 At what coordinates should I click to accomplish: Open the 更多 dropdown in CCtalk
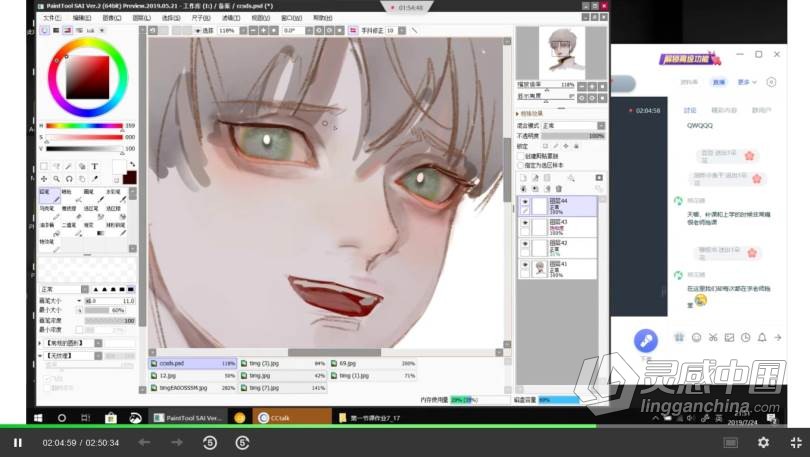click(746, 82)
